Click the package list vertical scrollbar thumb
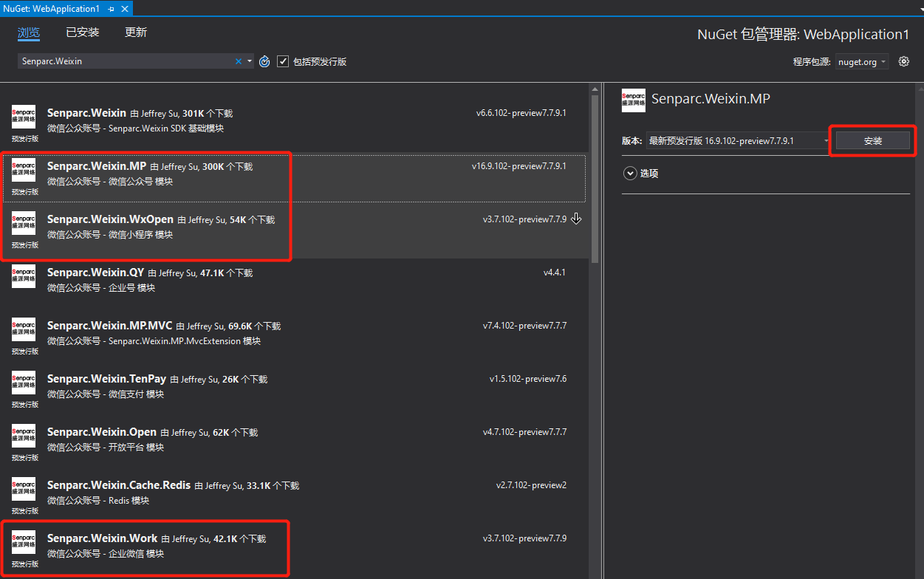 coord(595,177)
